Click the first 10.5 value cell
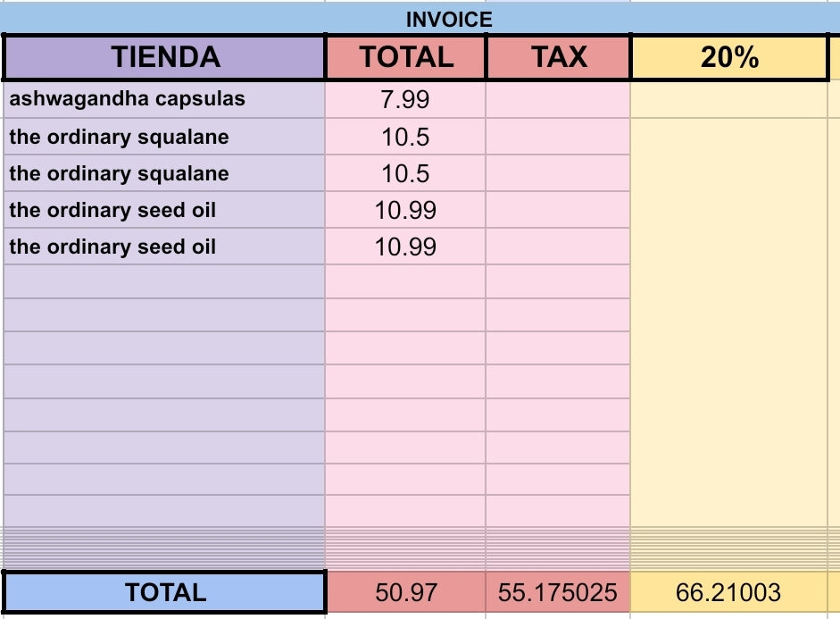The height and width of the screenshot is (619, 840). tap(406, 137)
